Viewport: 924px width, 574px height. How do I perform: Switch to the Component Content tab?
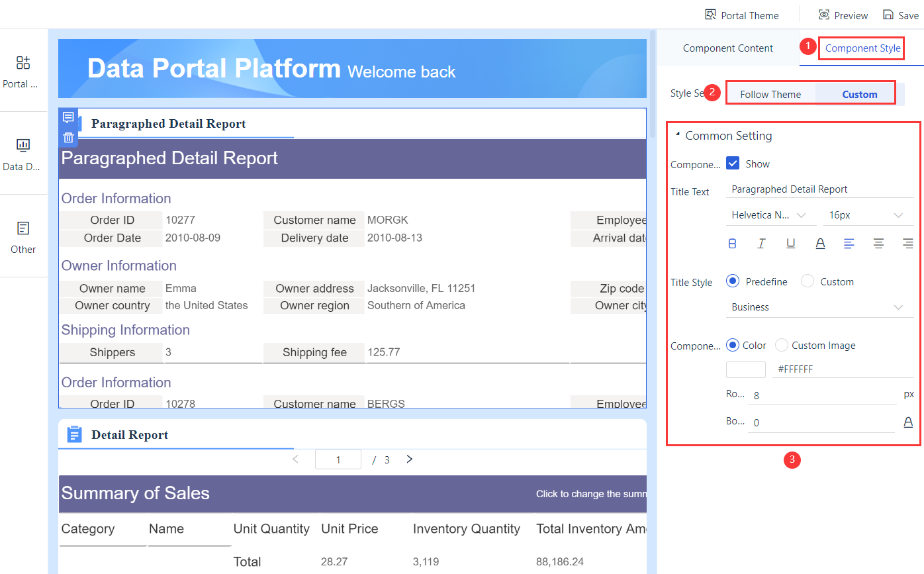728,48
